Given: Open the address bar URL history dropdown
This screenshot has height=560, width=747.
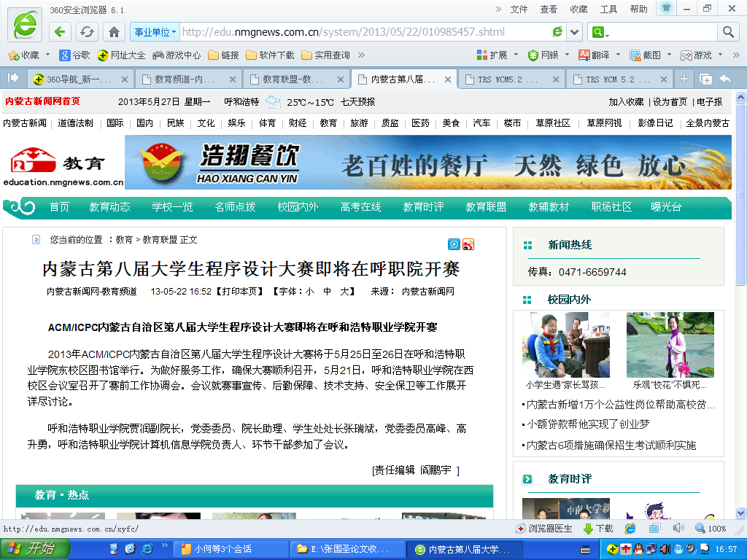Looking at the screenshot, I should [x=575, y=32].
